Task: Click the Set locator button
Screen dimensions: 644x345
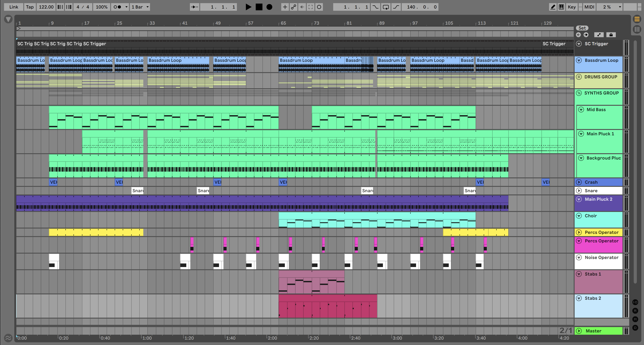Action: (582, 28)
